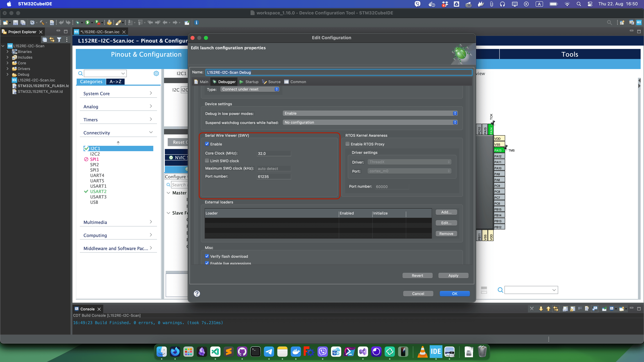Open Suspend watchdog counters dropdown
Image resolution: width=644 pixels, height=362 pixels.
[x=370, y=122]
